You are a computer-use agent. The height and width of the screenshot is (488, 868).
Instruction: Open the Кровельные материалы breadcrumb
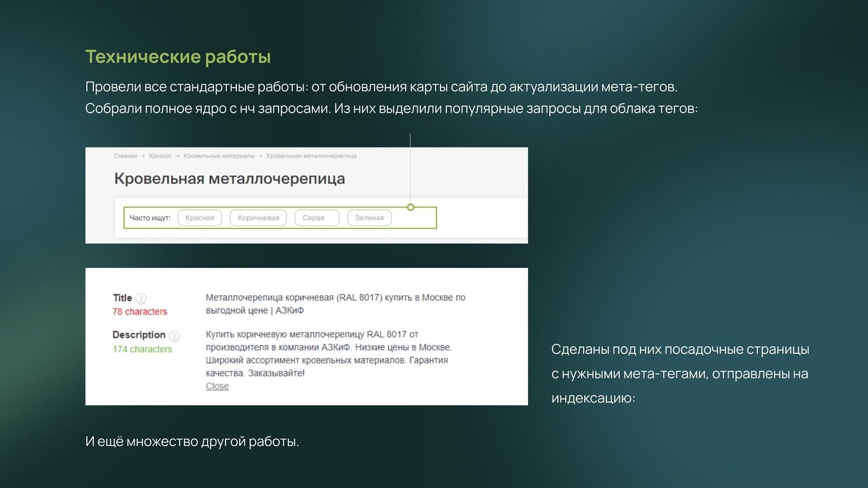coord(219,156)
